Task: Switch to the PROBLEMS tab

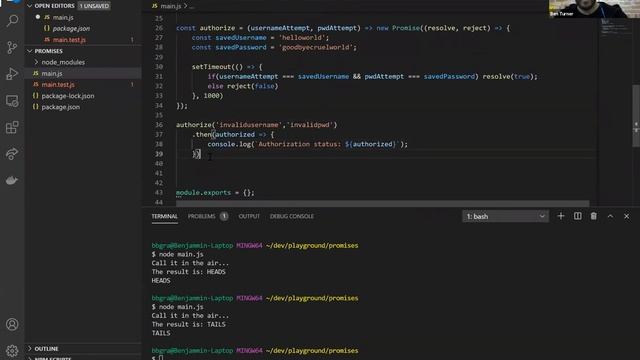Action: point(202,216)
